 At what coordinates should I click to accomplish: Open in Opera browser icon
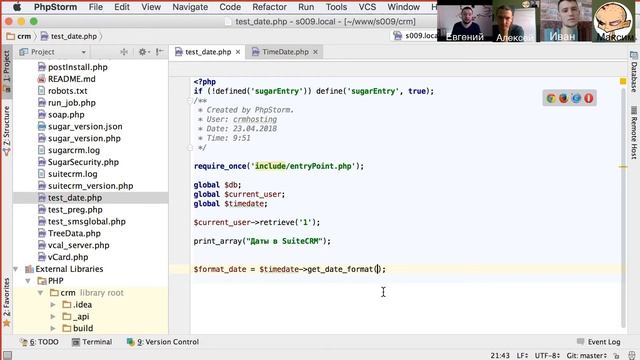589,98
